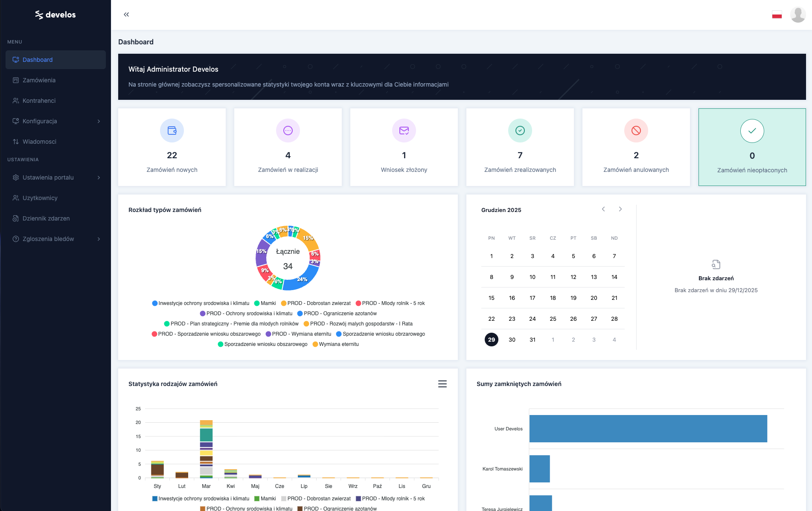812x511 pixels.
Task: Toggle Wymiana eternitu legend in donut chart
Action: 336,344
